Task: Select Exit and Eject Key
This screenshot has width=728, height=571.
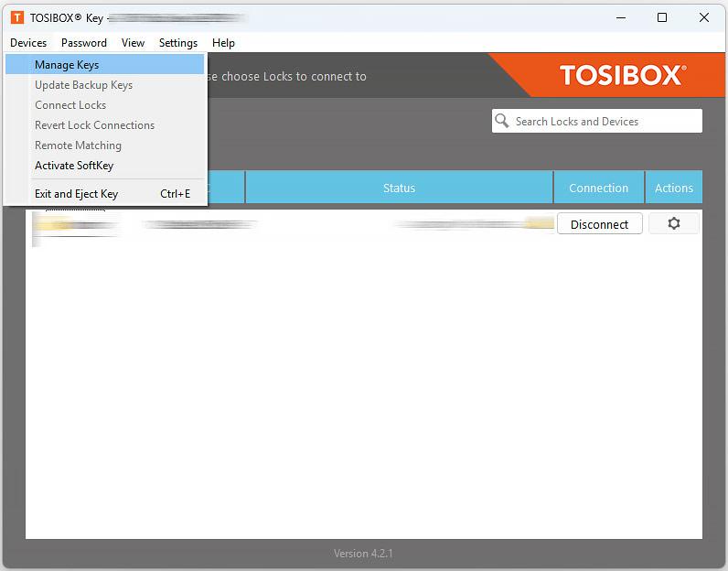Action: [76, 194]
